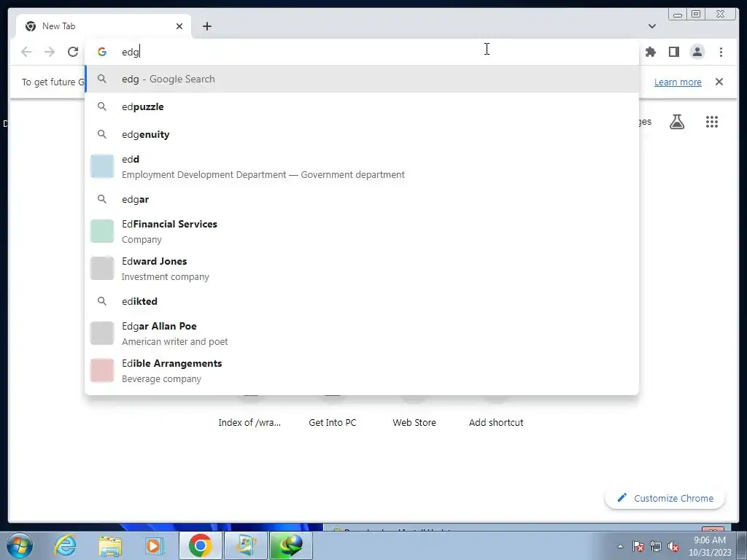Open the Action Center flag icon
This screenshot has width=747, height=560.
pos(638,546)
